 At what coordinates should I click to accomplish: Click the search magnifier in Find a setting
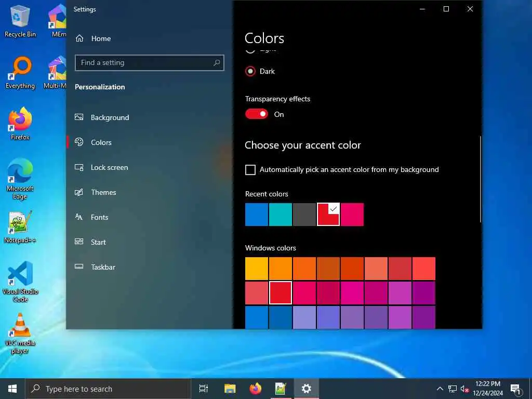tap(217, 62)
